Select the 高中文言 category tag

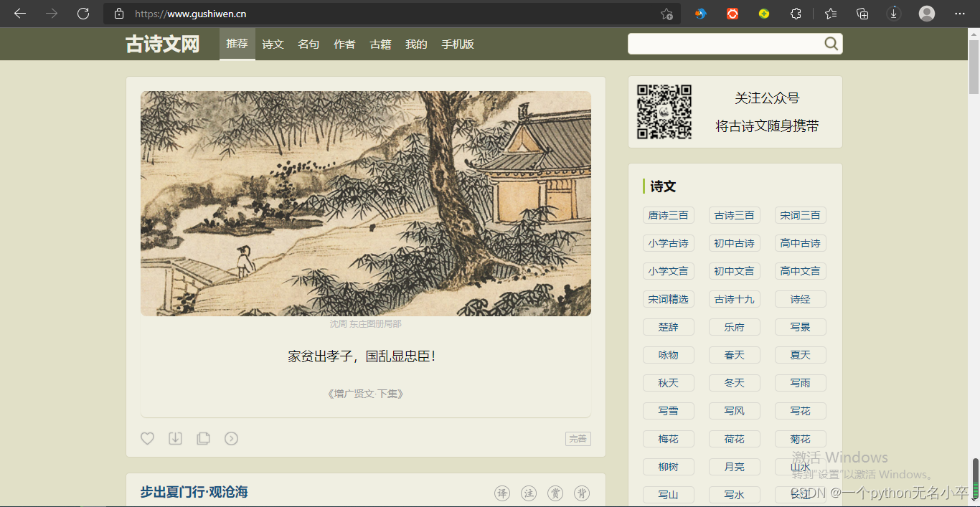[x=801, y=271]
